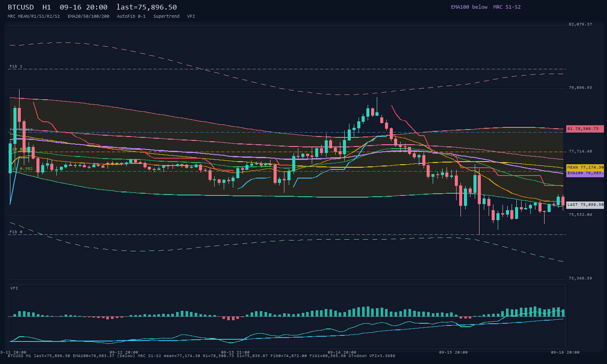Click the Fib 0 level label
Image resolution: width=607 pixels, height=364 pixels.
[16, 232]
